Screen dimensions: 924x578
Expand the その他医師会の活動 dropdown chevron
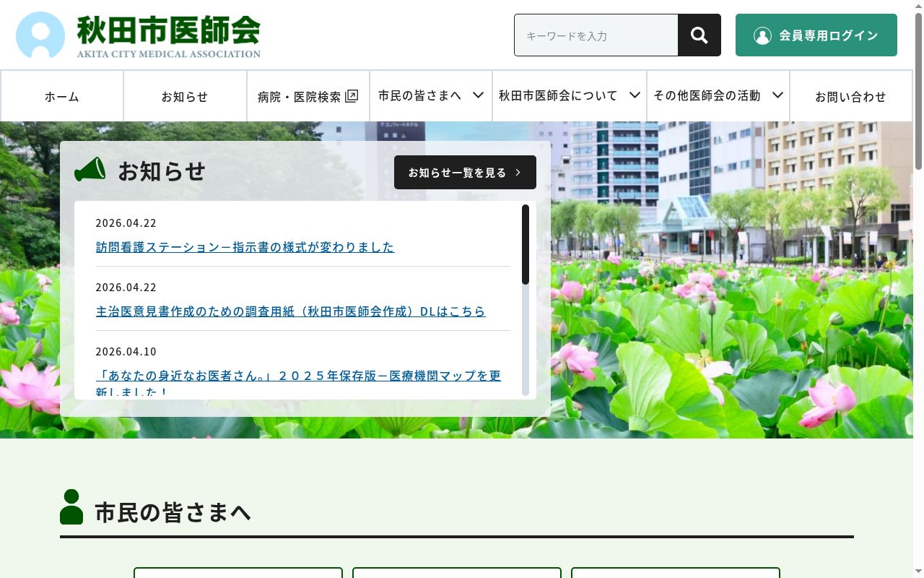click(x=777, y=95)
